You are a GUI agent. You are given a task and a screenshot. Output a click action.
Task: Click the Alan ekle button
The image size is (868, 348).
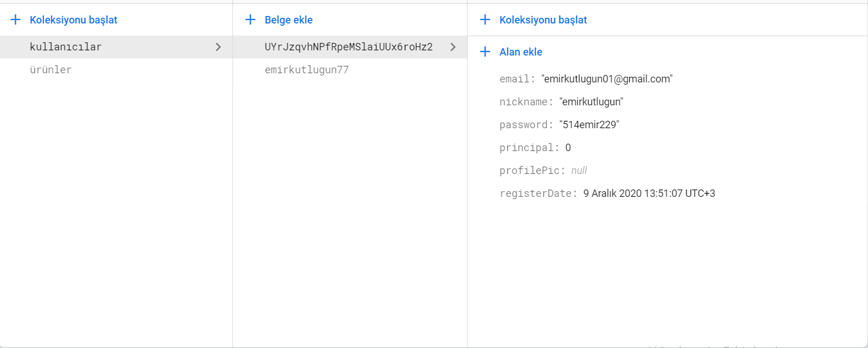coord(520,52)
